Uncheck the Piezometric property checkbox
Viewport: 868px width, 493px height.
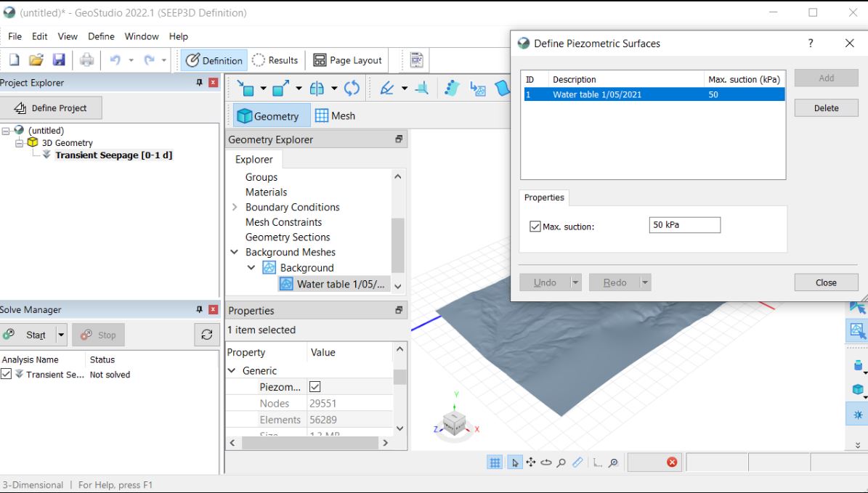point(315,387)
